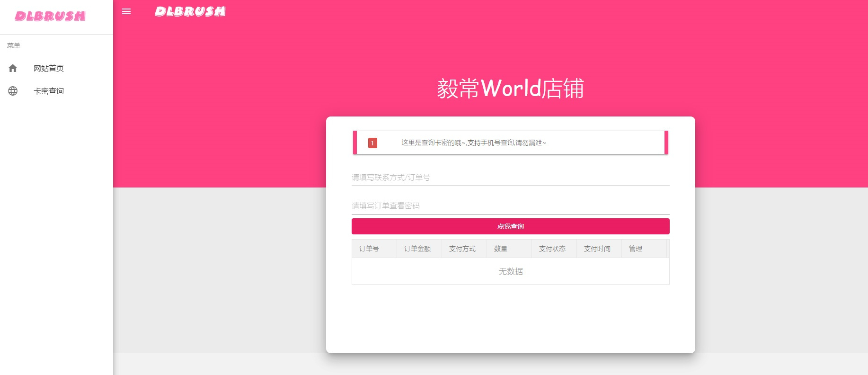
Task: Click the 管理 column header
Action: pos(644,249)
